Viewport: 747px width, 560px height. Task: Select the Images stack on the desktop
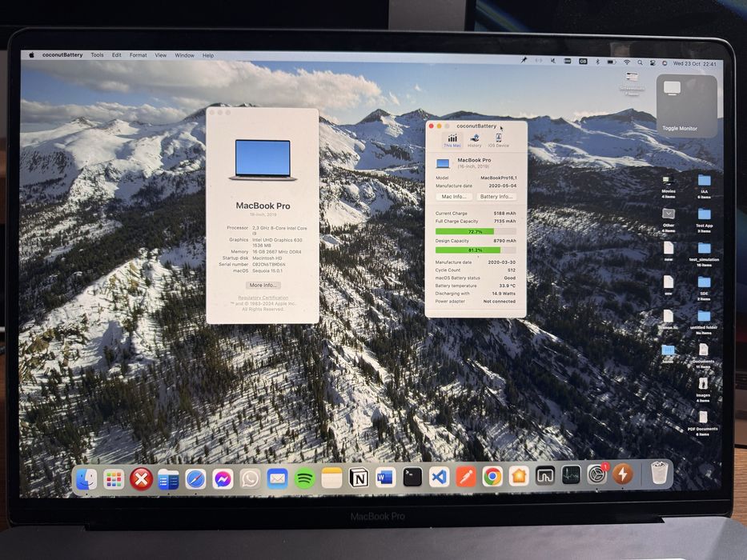click(703, 389)
